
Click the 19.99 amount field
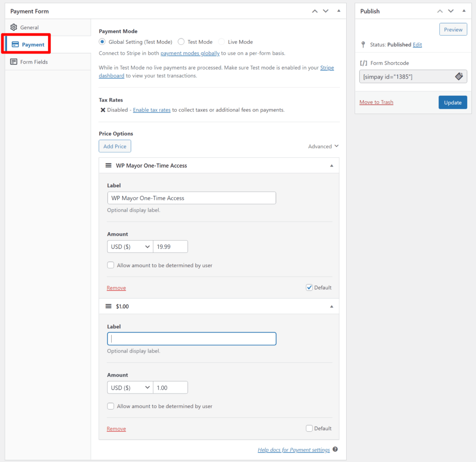point(170,247)
